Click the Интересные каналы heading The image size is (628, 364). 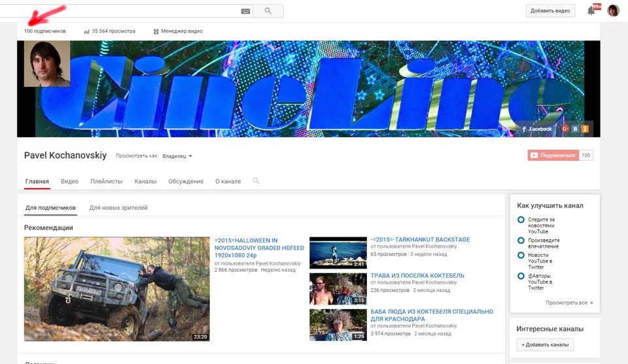click(550, 329)
